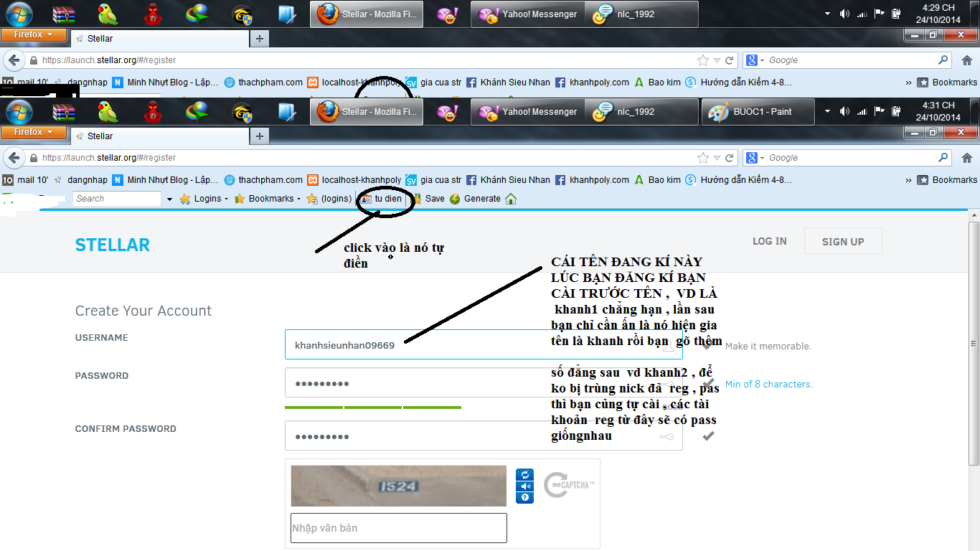Expand the bookmarks overflow chevron in lower window
The image size is (980, 551).
[x=909, y=180]
